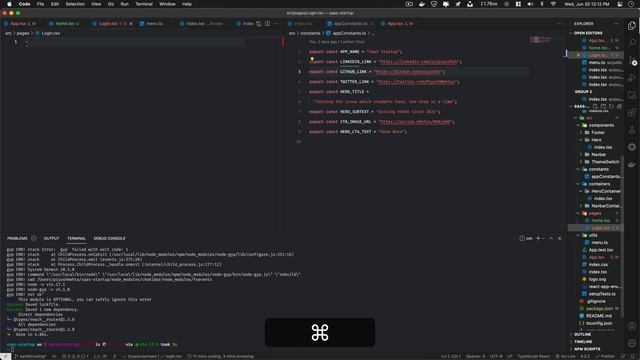Screen dimensions: 640x360
Task: Collapse all folders in explorer
Action: point(619,107)
